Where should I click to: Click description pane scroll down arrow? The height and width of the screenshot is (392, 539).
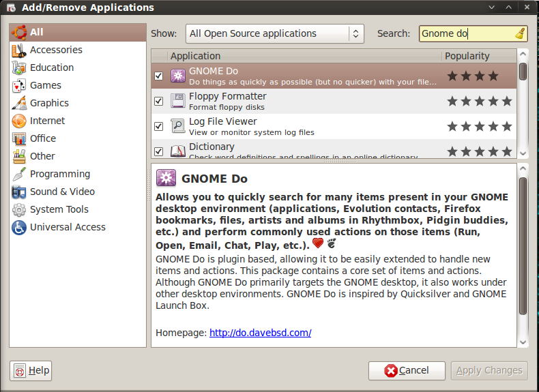[523, 342]
